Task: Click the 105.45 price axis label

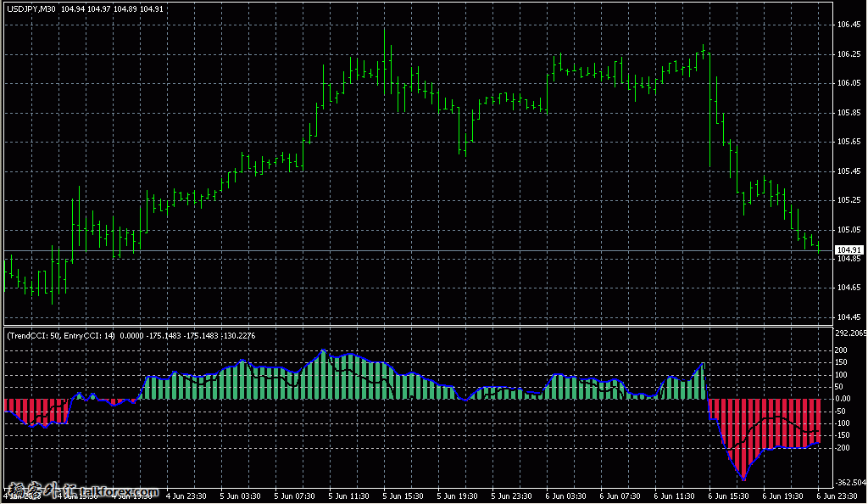Action: (x=849, y=171)
